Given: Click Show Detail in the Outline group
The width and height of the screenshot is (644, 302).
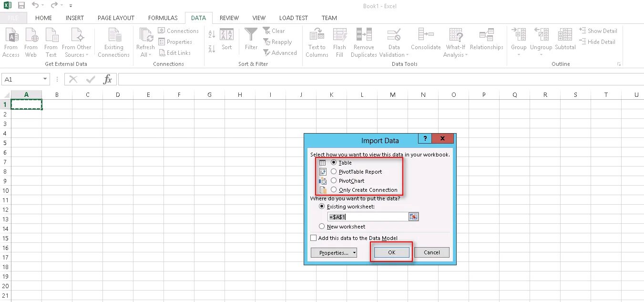Looking at the screenshot, I should pyautogui.click(x=598, y=31).
